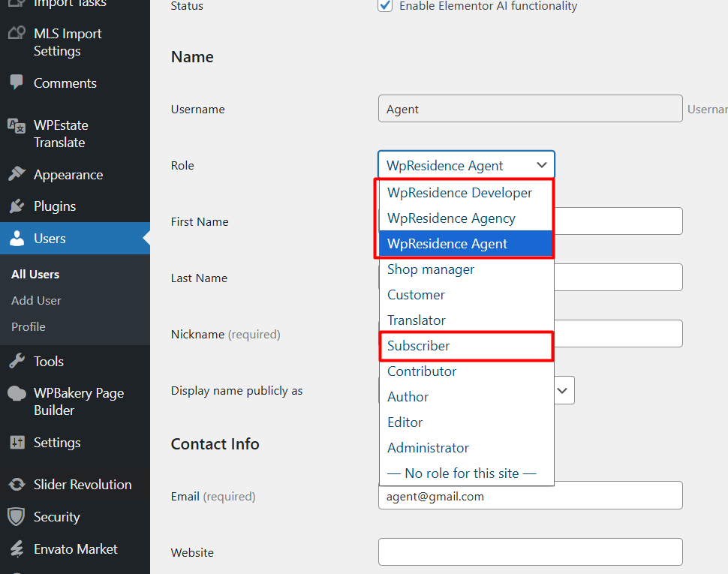Open Add User submenu

pyautogui.click(x=36, y=301)
